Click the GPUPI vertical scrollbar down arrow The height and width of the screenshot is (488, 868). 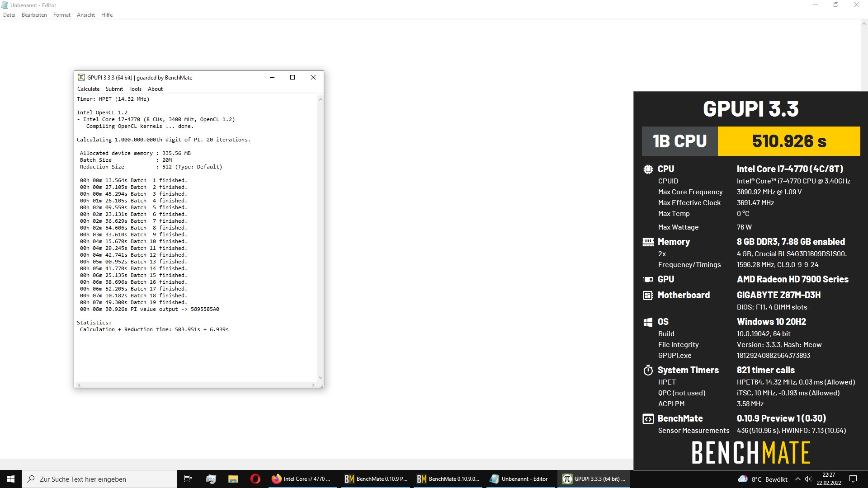pyautogui.click(x=321, y=378)
